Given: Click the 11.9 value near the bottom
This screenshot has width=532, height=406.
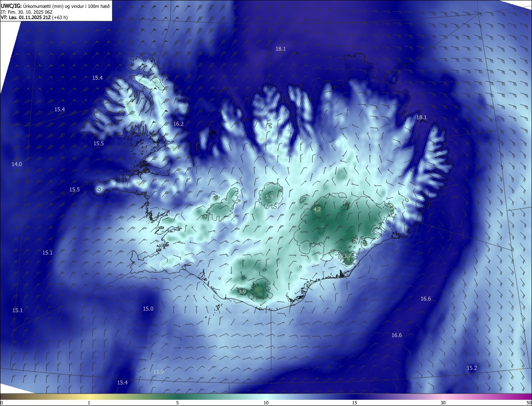Looking at the screenshot, I should pos(158,372).
